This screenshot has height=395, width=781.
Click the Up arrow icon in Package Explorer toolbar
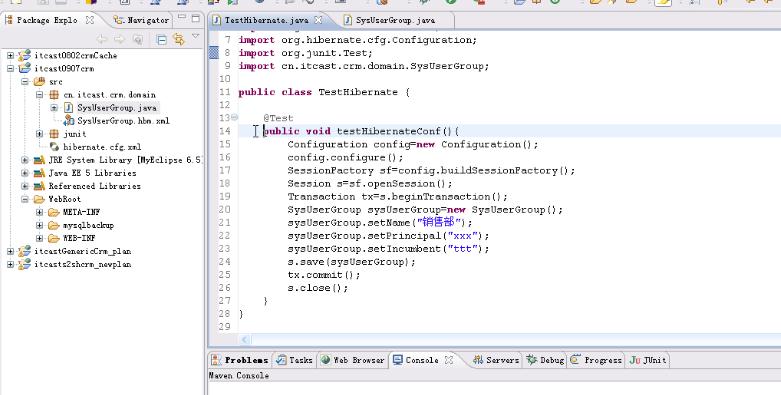pyautogui.click(x=138, y=39)
